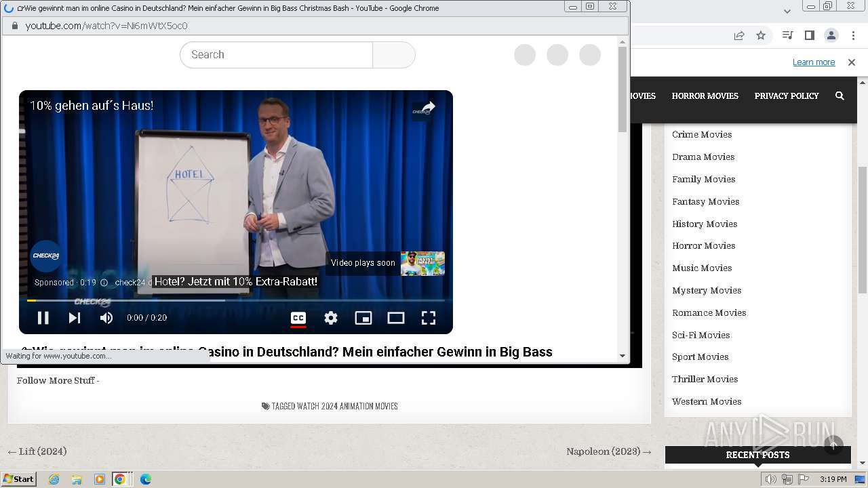Expand the tab search chevron
Screen dimensions: 868x488
787,12
